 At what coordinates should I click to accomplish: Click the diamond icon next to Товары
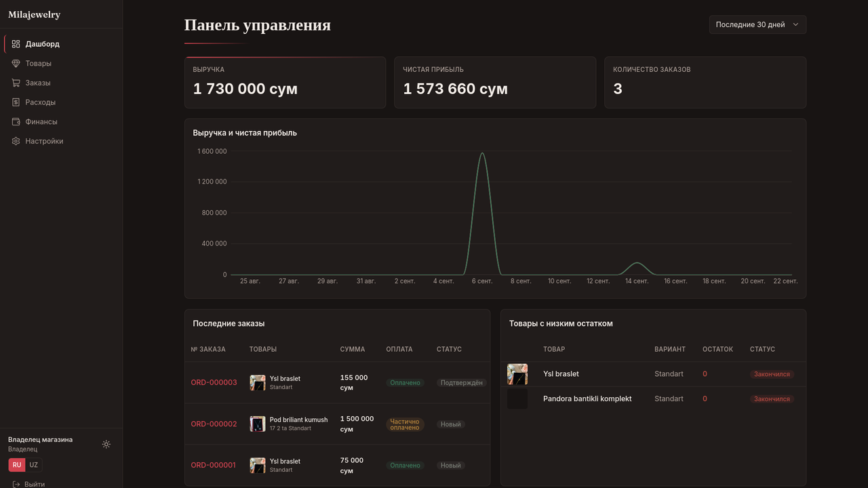click(16, 63)
